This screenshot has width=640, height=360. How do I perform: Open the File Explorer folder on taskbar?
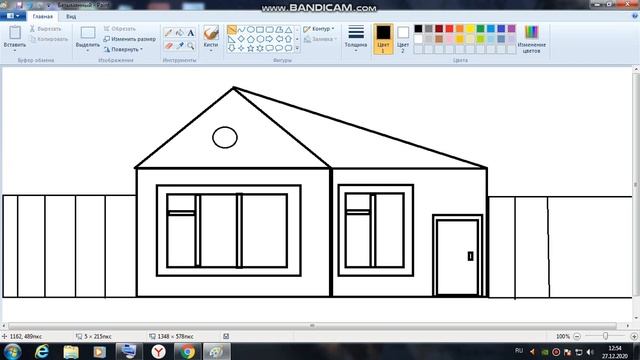click(71, 351)
